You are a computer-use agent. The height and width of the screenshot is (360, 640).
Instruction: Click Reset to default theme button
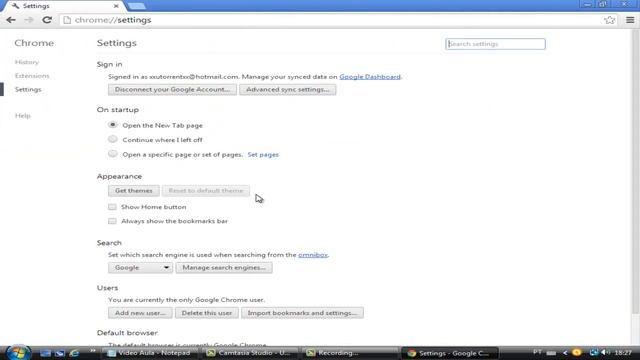pos(206,191)
